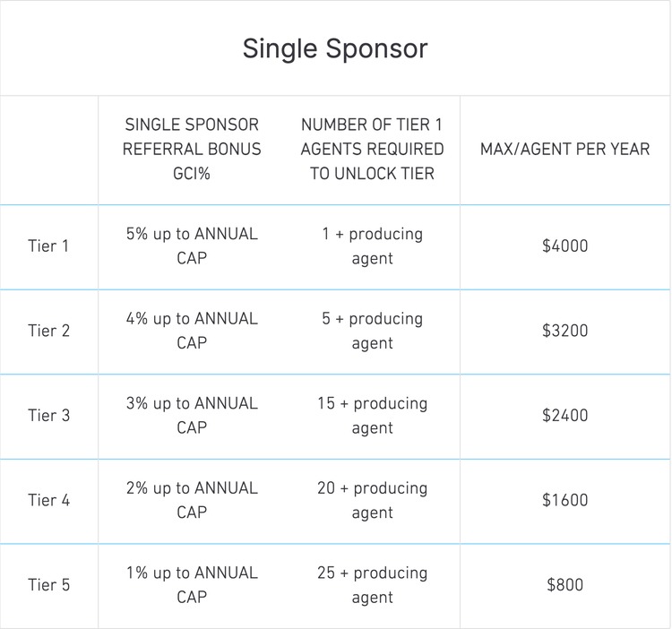
Task: Click the 1 + producing agent cell
Action: pyautogui.click(x=372, y=246)
